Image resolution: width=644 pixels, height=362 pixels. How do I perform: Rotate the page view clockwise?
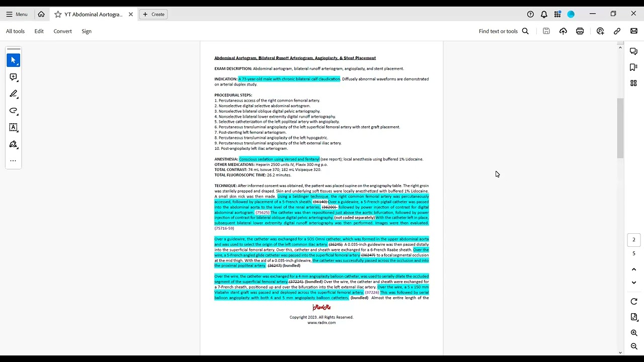point(634,302)
